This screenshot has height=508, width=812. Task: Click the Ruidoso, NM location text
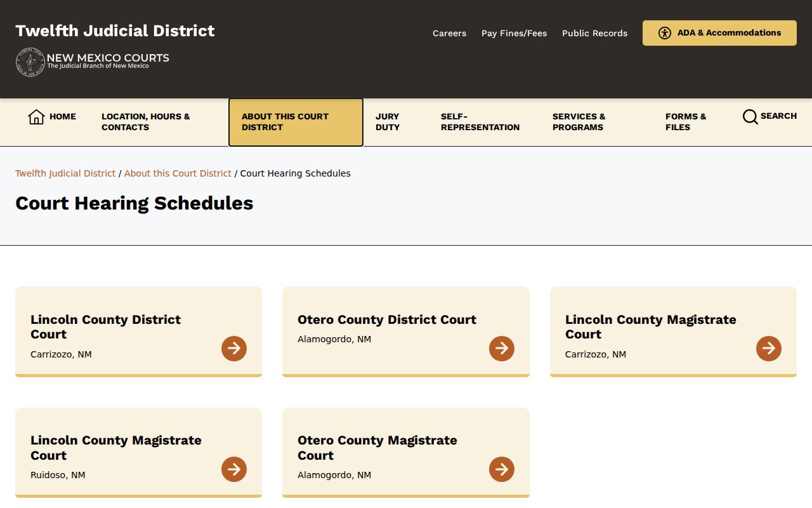tap(58, 475)
